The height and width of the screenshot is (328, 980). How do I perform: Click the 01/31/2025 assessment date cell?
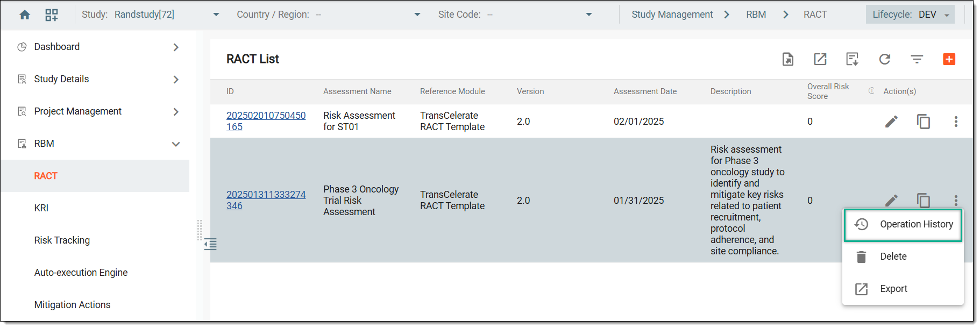[x=638, y=201]
